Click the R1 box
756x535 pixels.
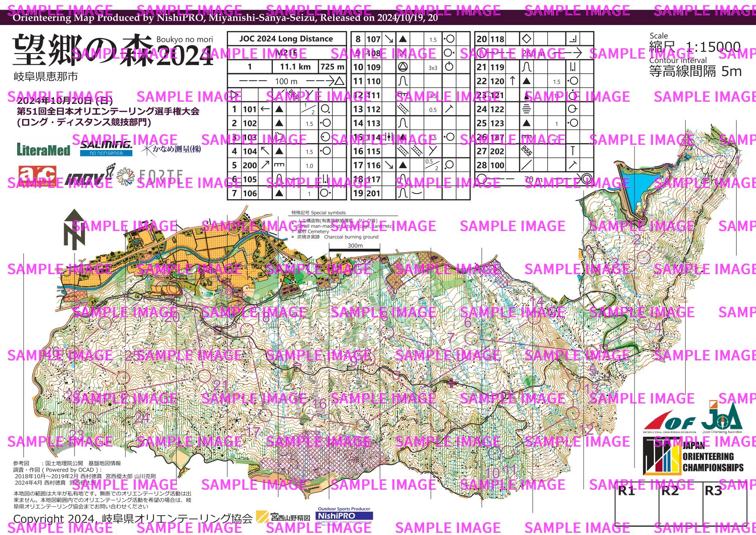point(637,504)
